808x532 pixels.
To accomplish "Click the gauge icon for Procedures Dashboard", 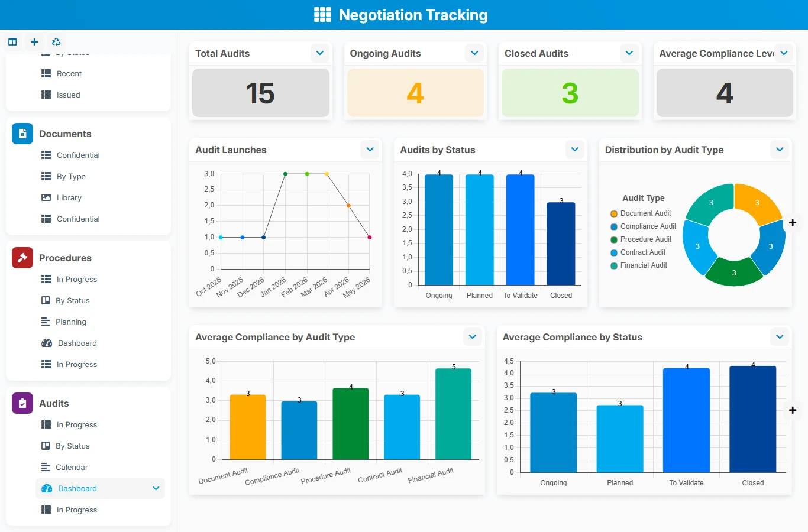I will (47, 343).
